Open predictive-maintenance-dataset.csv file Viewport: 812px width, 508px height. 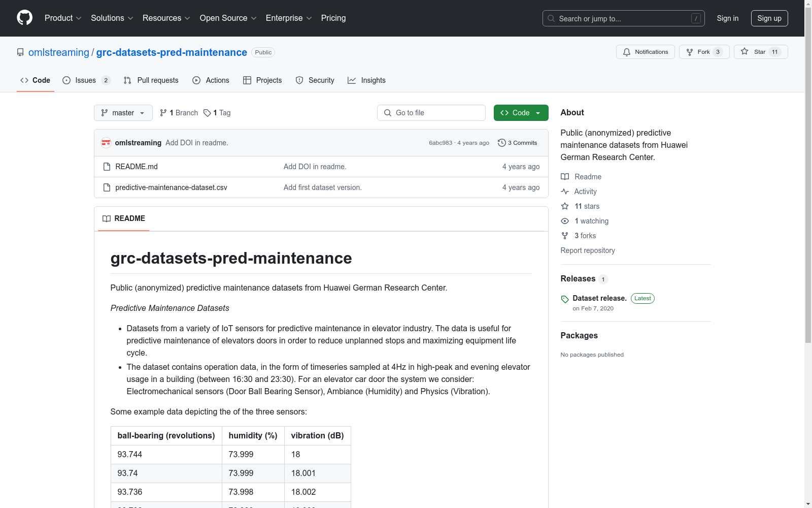coord(171,187)
